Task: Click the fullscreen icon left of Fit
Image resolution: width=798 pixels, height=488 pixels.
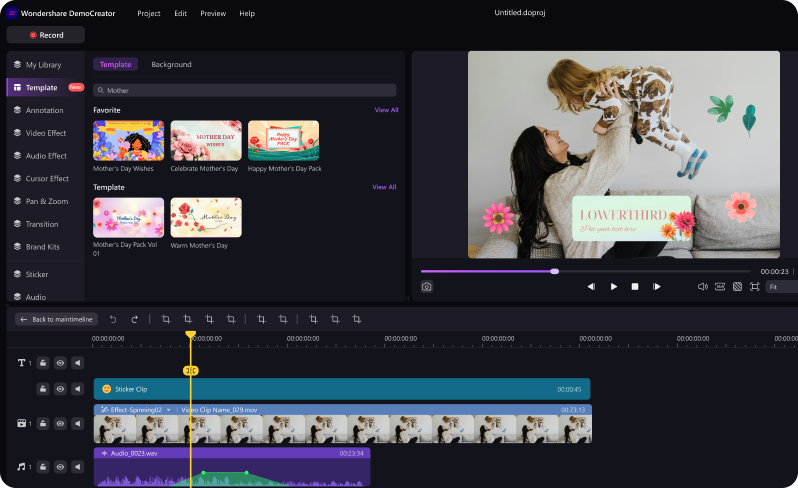Action: (x=754, y=287)
